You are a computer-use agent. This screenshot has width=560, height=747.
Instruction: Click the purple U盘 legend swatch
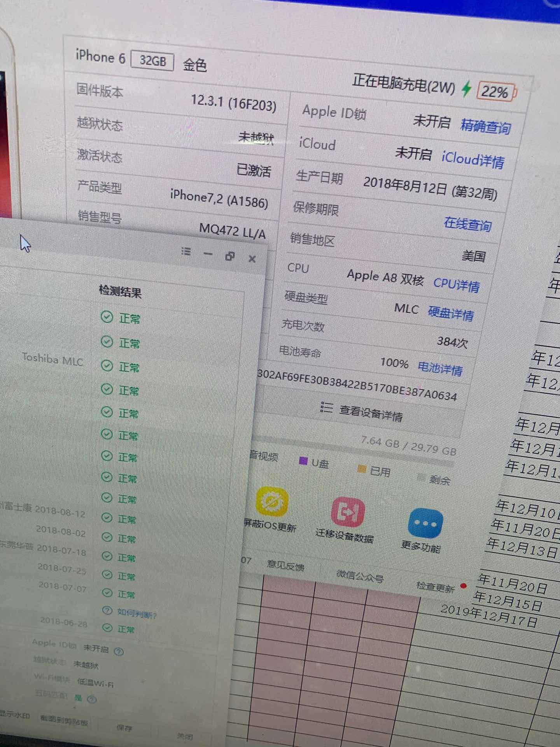click(303, 461)
